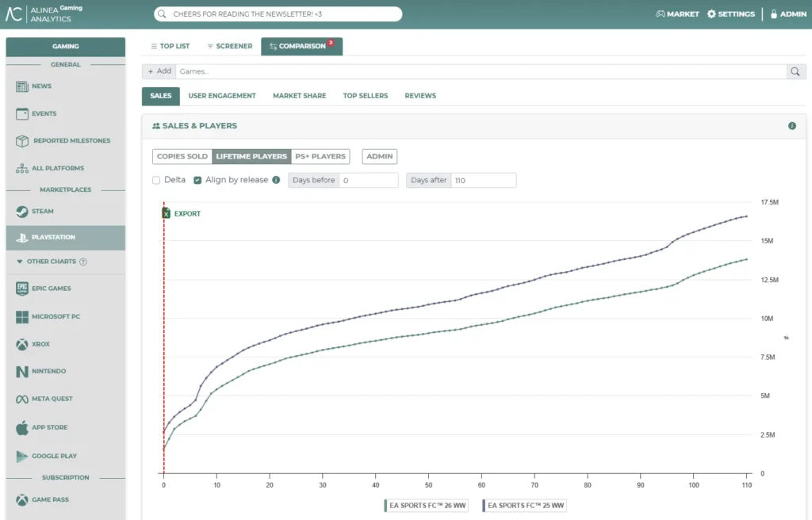The height and width of the screenshot is (520, 812).
Task: Click the search magnifier icon button
Action: 796,71
